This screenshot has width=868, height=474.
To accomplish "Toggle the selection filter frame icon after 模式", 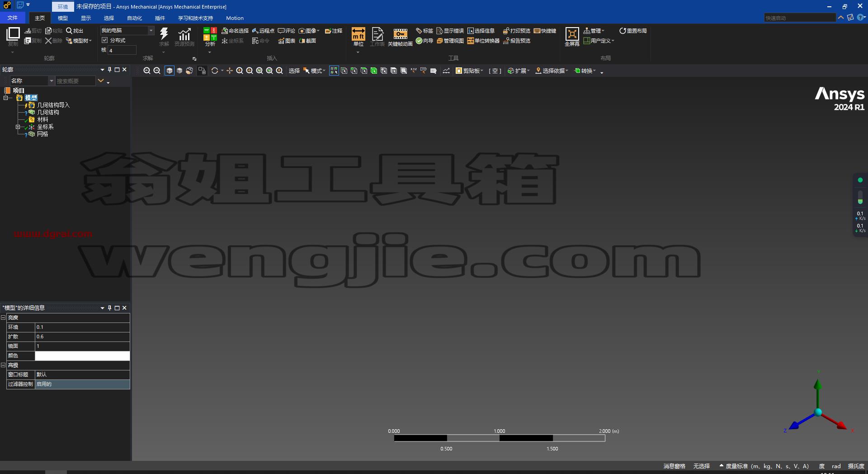I will (x=334, y=71).
